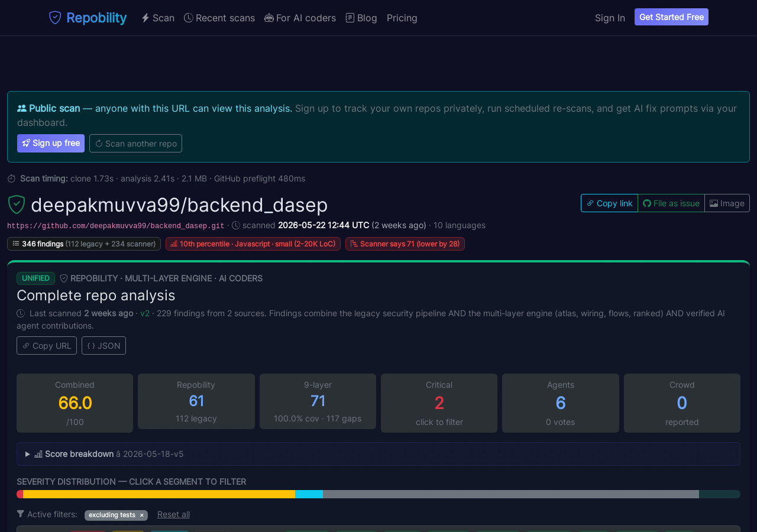Click the Repobility 61 score card
The image size is (757, 532).
coord(196,401)
